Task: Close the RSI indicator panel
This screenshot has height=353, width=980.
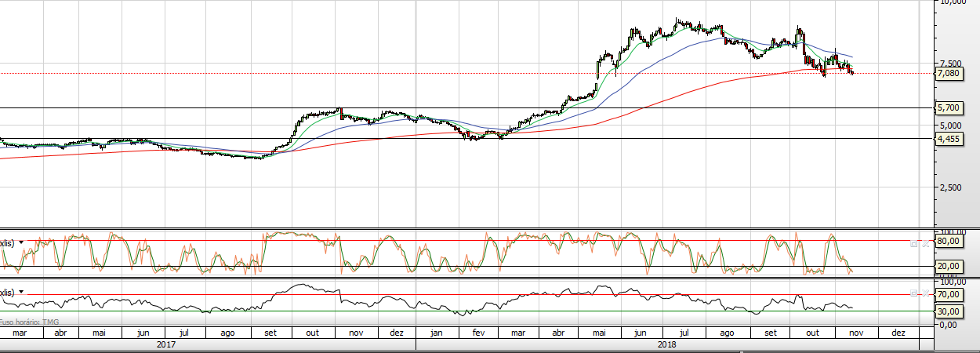Action: click(926, 292)
